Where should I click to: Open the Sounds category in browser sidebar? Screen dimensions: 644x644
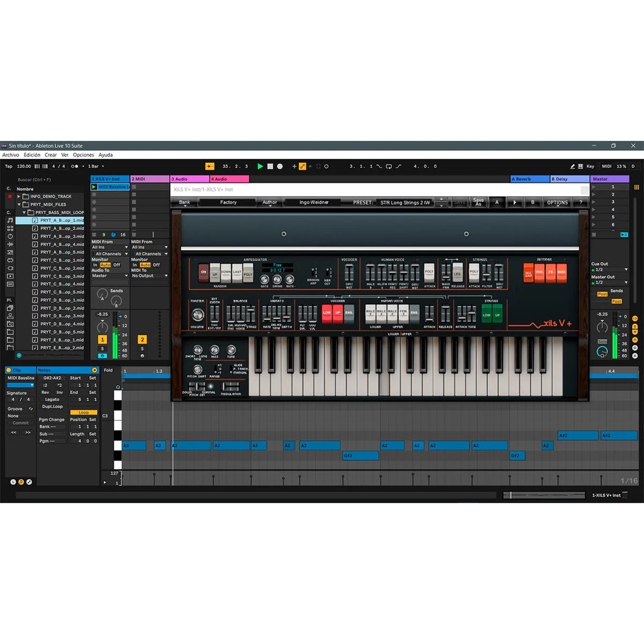(10, 220)
